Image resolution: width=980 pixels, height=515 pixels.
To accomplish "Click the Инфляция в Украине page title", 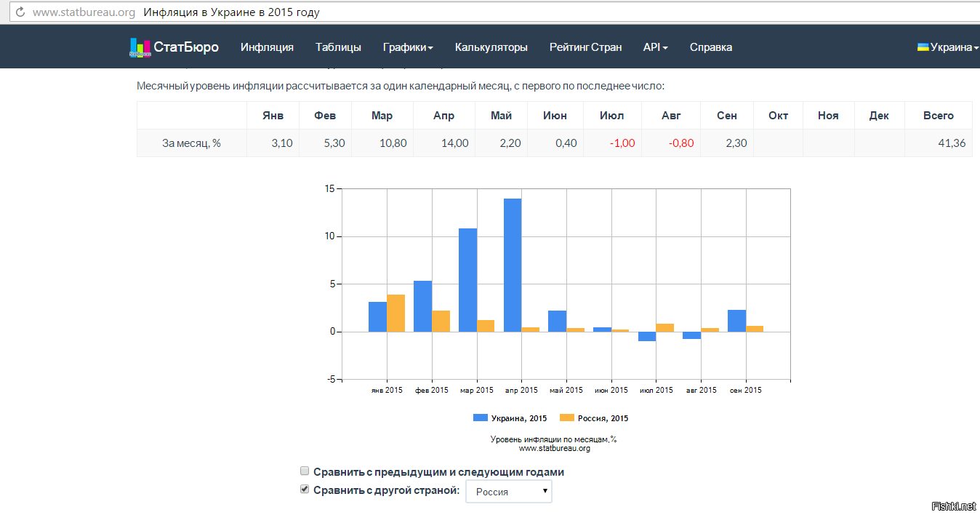I will tap(230, 12).
